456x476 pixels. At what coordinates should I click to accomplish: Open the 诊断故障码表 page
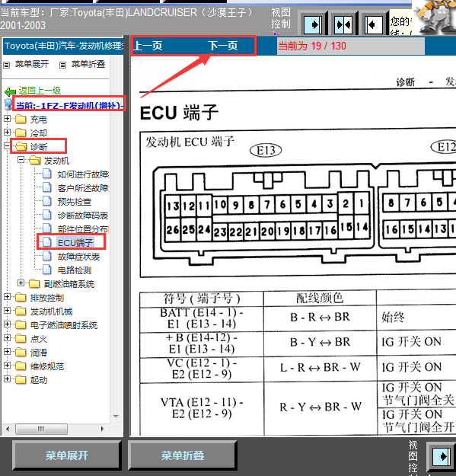[x=83, y=216]
